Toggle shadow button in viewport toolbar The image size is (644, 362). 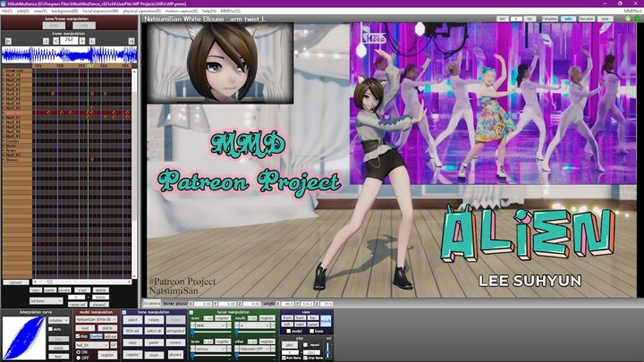pyautogui.click(x=549, y=19)
